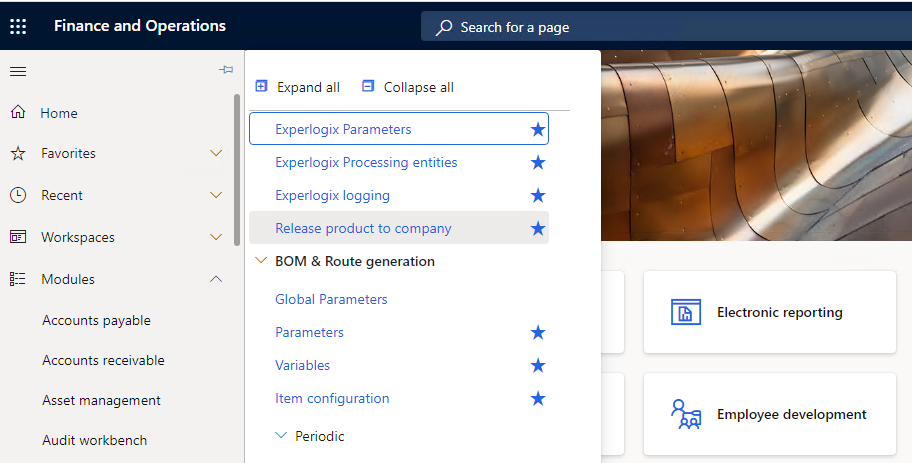Open Accounts receivable module

(104, 361)
